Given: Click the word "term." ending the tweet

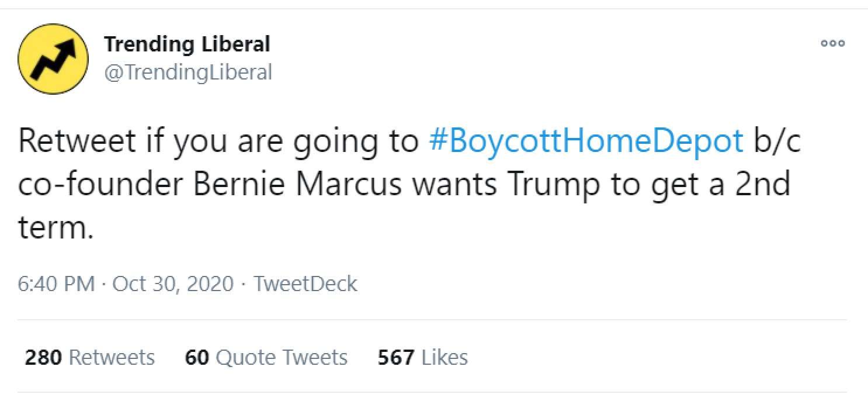Looking at the screenshot, I should point(55,227).
